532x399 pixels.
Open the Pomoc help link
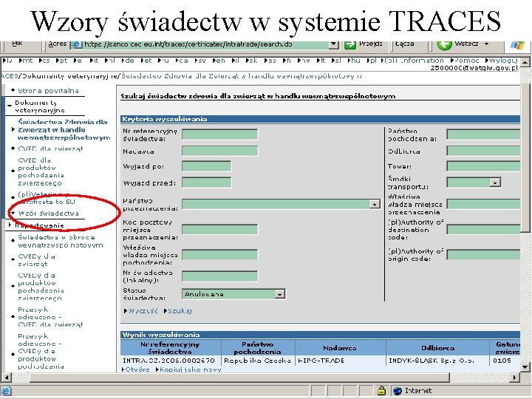click(x=466, y=61)
